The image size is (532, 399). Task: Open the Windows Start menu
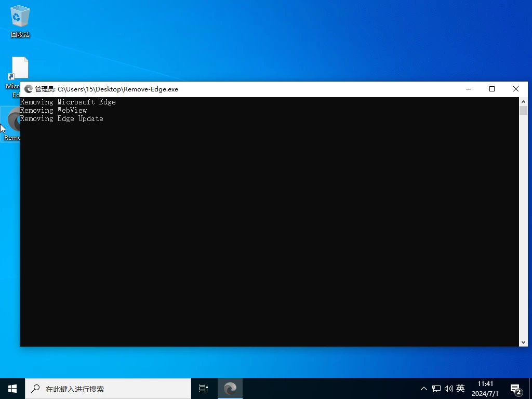[x=12, y=389]
